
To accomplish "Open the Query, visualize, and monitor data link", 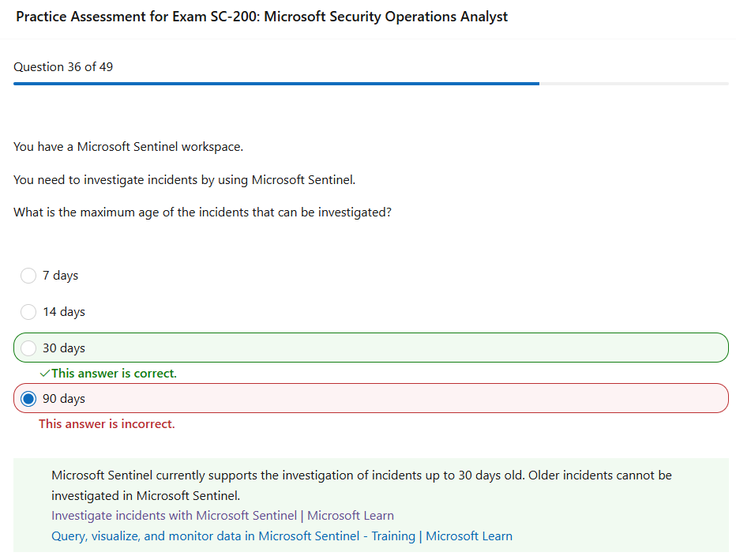I will (281, 536).
